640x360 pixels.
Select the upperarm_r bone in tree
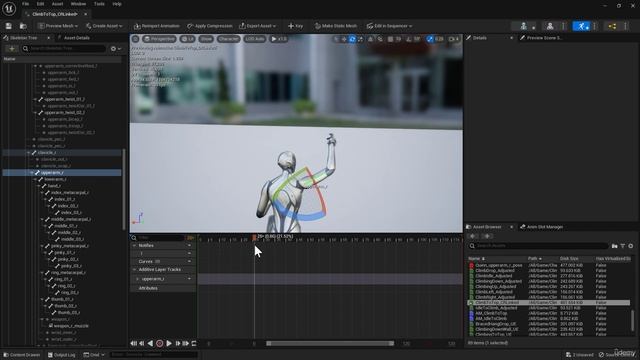(x=62, y=173)
